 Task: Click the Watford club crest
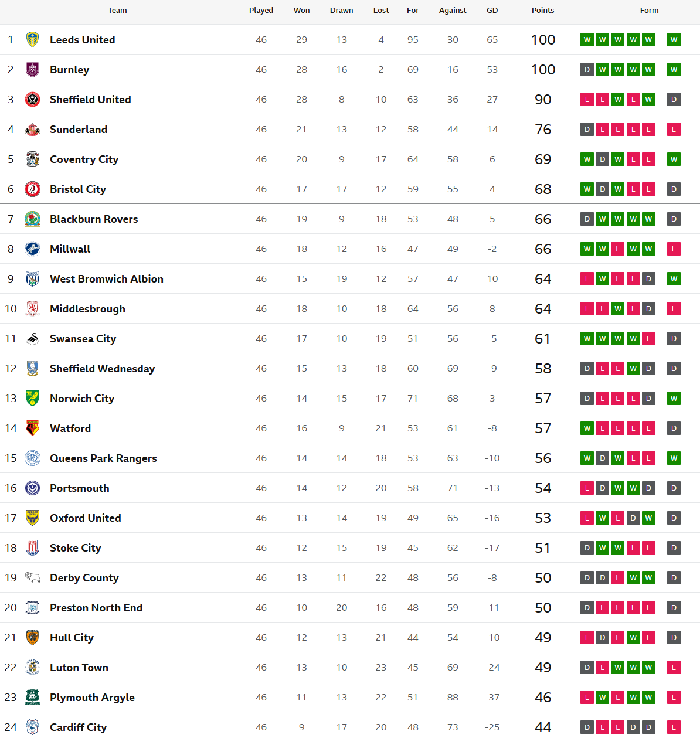pos(33,428)
